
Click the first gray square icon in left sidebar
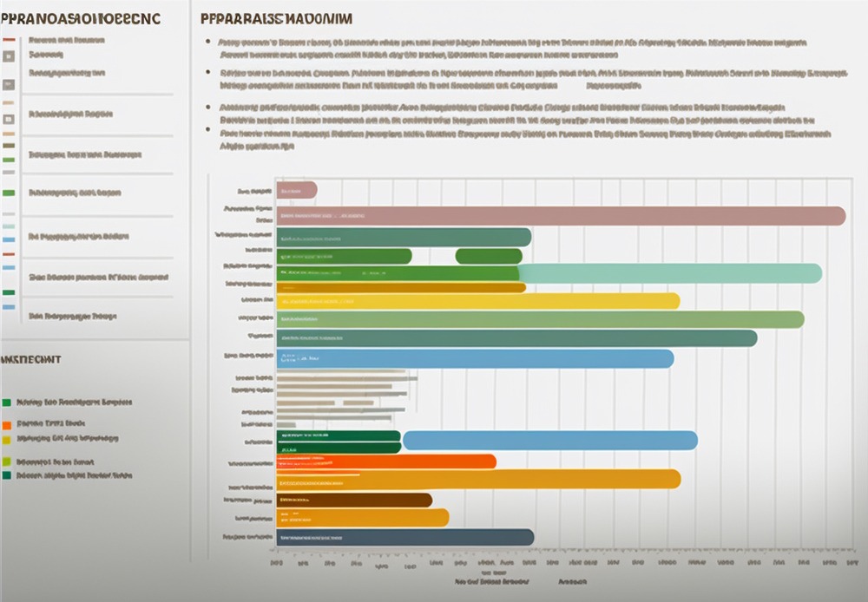click(x=8, y=56)
